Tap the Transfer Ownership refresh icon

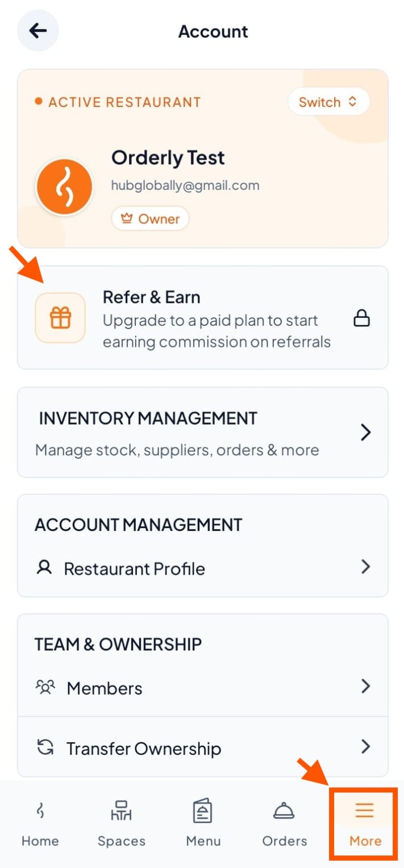pyautogui.click(x=44, y=747)
